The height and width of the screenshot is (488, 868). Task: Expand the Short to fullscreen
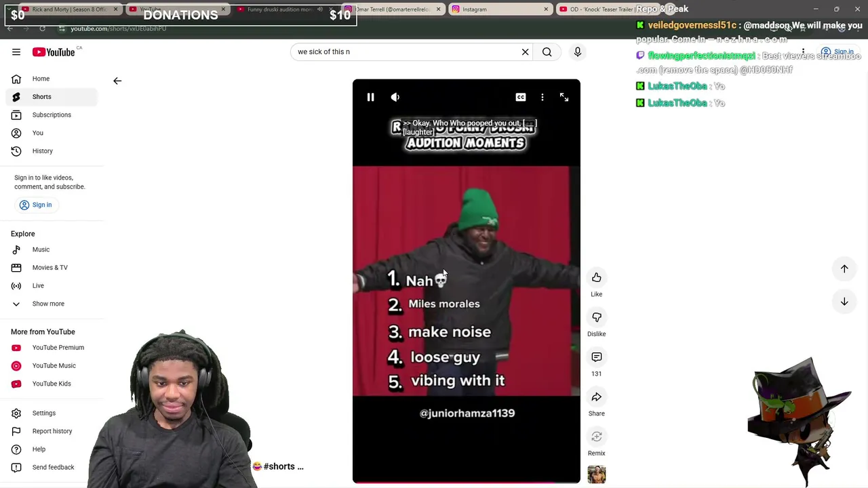click(x=564, y=98)
